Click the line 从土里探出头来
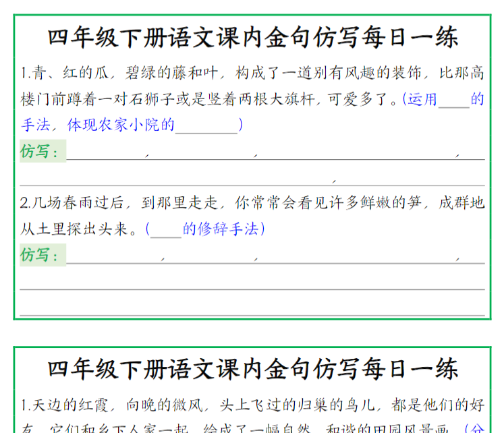The width and height of the screenshot is (504, 433). click(79, 229)
